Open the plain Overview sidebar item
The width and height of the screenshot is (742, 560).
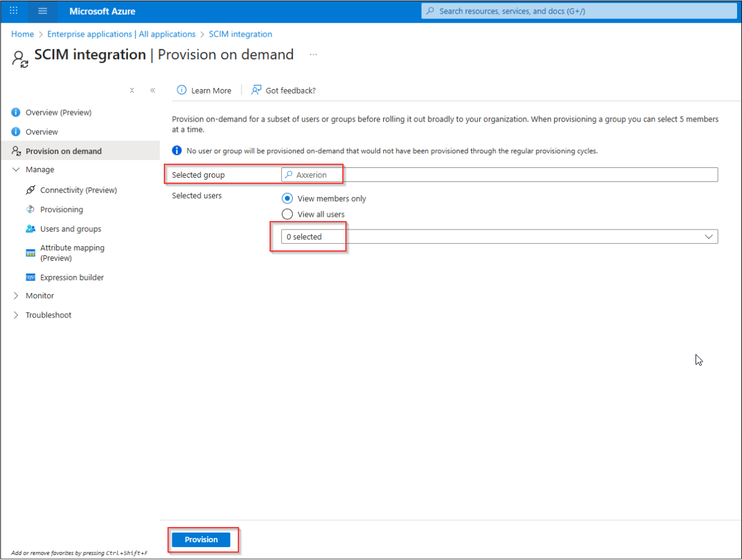pyautogui.click(x=42, y=132)
